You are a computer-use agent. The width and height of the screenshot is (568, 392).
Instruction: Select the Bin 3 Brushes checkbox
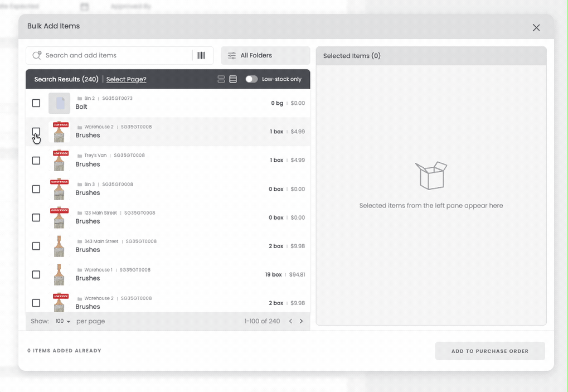36,189
